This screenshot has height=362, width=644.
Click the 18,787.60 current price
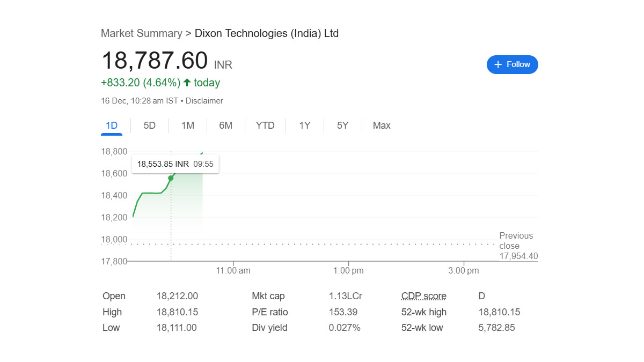(x=154, y=61)
